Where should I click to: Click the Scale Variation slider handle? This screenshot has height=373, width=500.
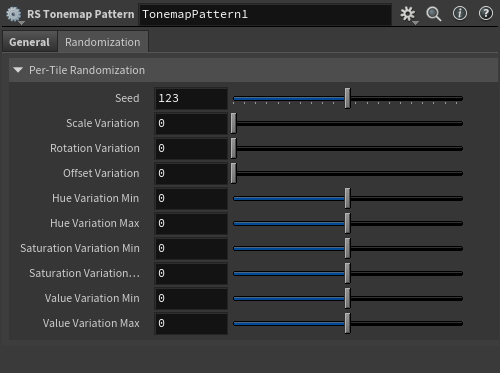point(234,123)
